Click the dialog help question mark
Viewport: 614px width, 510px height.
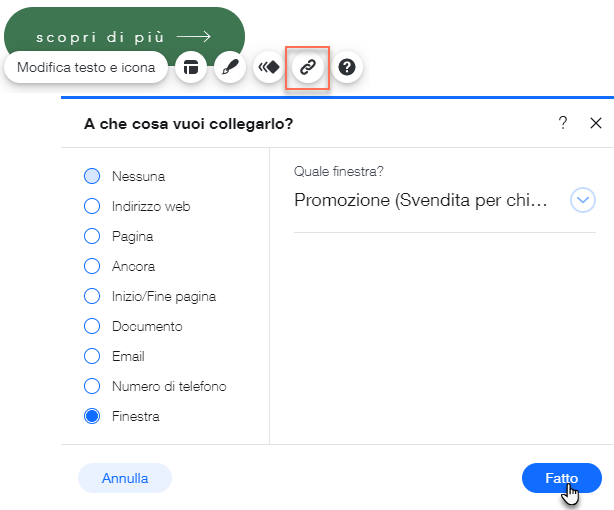[563, 123]
